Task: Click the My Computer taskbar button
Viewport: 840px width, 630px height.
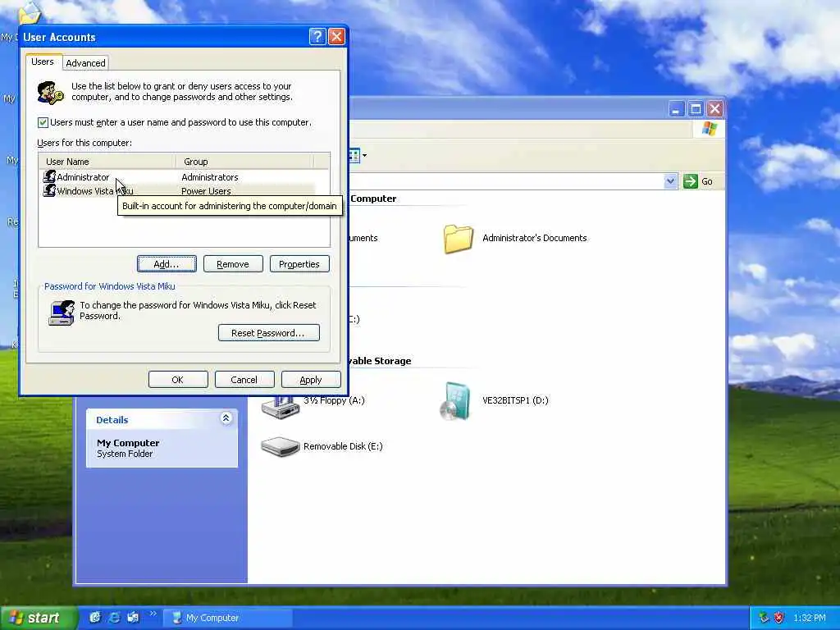Action: click(x=228, y=618)
